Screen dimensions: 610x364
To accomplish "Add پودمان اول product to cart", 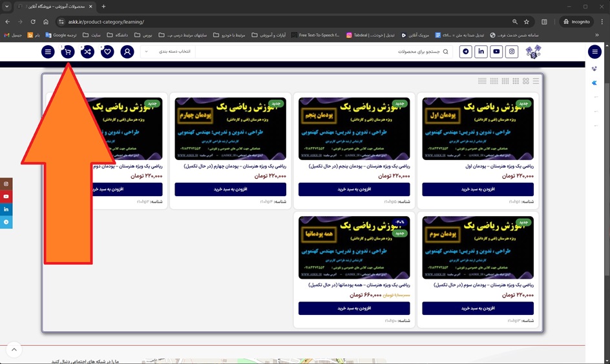I will pos(478,189).
